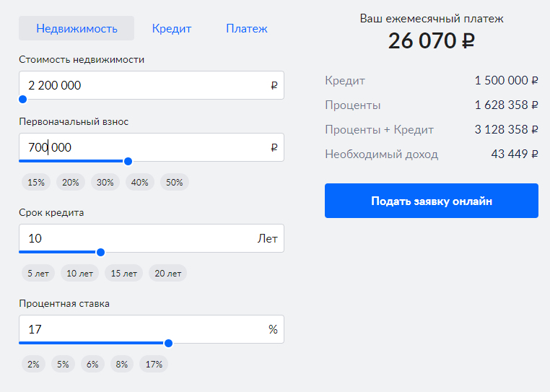The height and width of the screenshot is (392, 550).
Task: Focus the Срок кредита input field
Action: (x=137, y=238)
